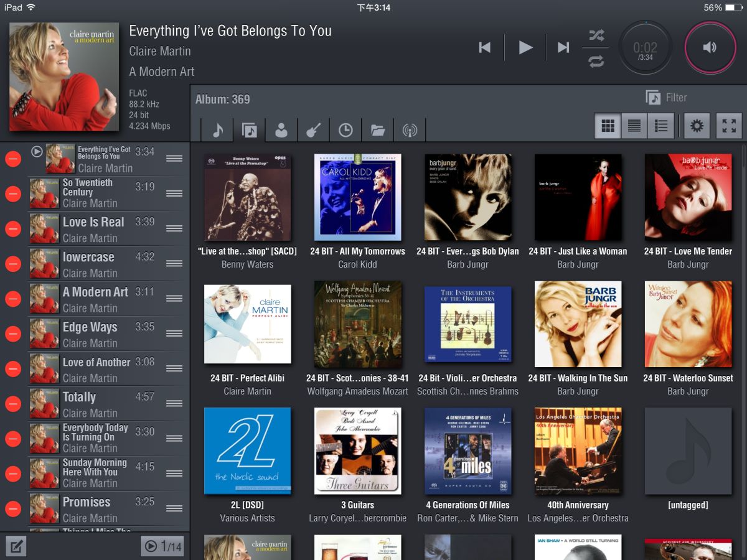This screenshot has height=560, width=747.
Task: Click the now-playing album cover art
Action: tap(64, 77)
